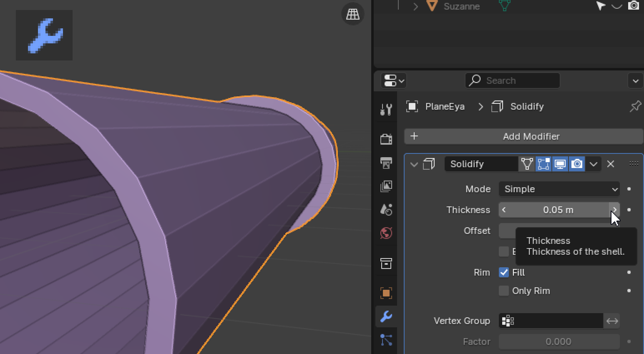Image resolution: width=644 pixels, height=354 pixels.
Task: Toggle the Even Thickness checkbox below Offset
Action: click(x=504, y=251)
